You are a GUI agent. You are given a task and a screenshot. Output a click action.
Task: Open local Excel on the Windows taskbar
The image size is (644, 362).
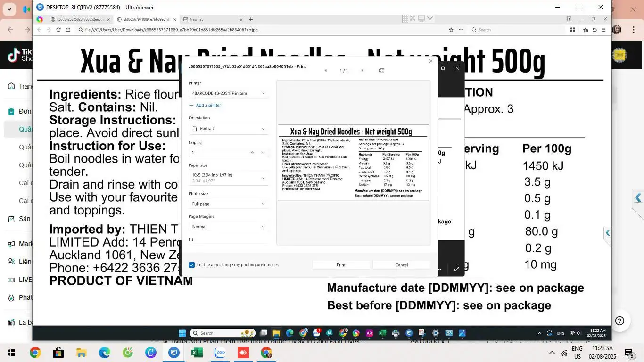click(x=197, y=353)
